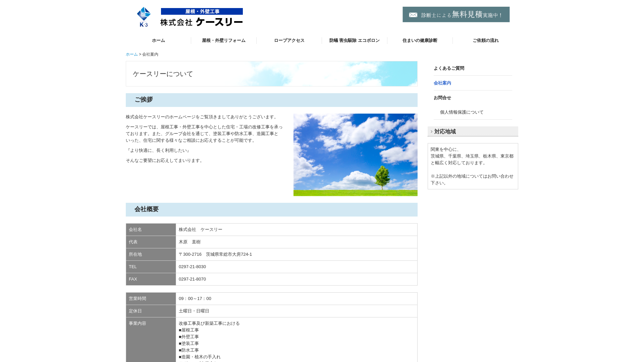644x362 pixels.
Task: Click the 会社概要 section heading
Action: coord(147,209)
